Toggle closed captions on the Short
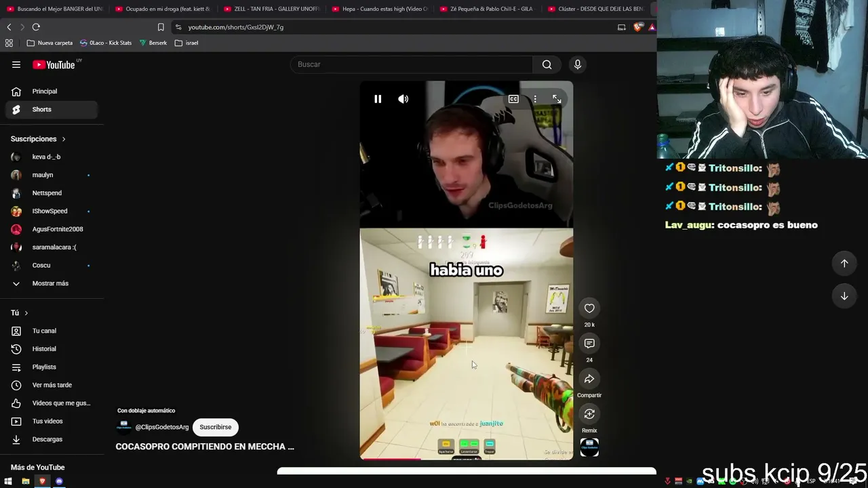 click(513, 99)
